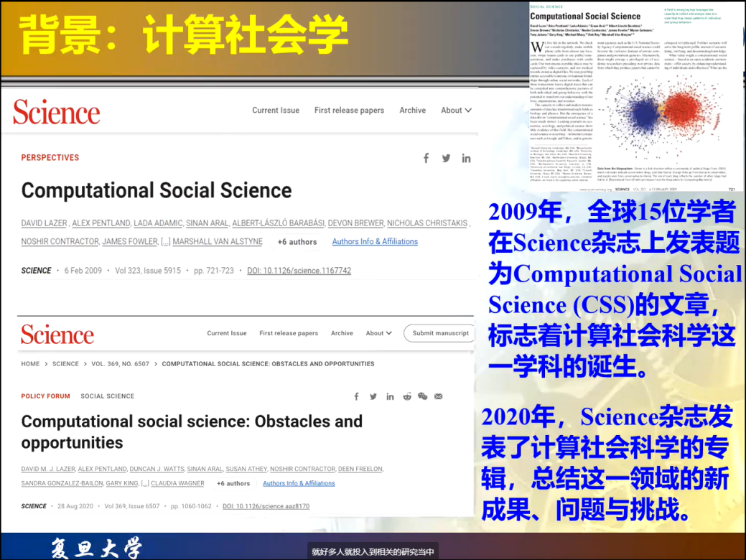Share the 2009 article on LinkedIn

pos(466,158)
